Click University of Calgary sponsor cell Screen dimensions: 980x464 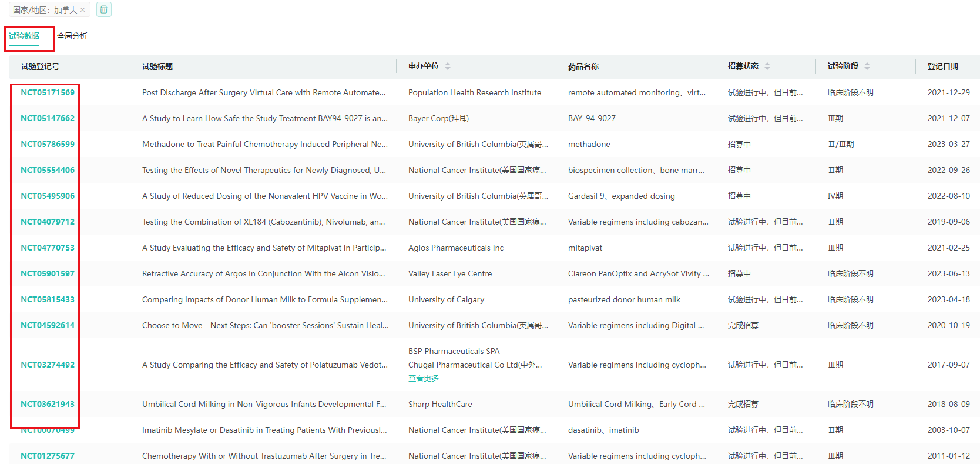pos(446,299)
